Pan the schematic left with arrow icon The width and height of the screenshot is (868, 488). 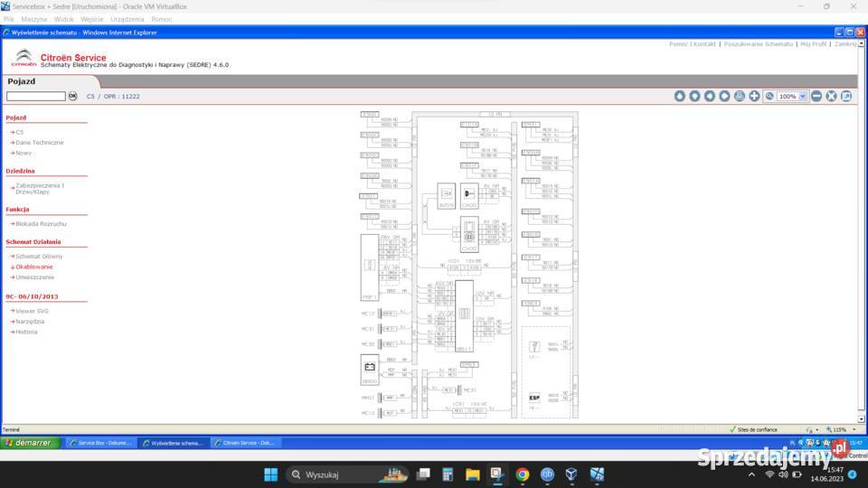(710, 96)
